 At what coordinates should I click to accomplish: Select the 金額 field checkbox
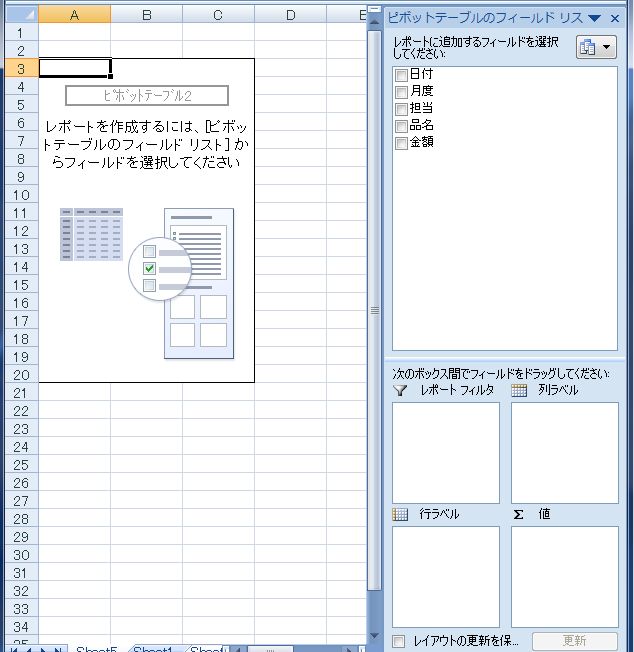pyautogui.click(x=401, y=143)
